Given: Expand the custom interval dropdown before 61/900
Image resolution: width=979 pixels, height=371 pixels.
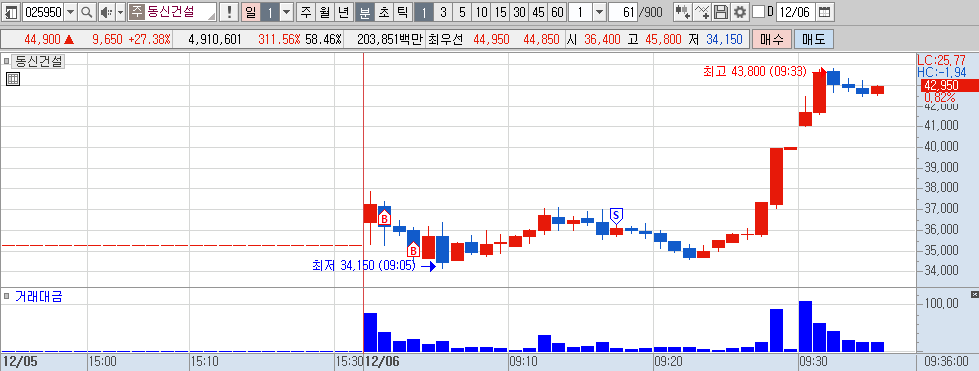Looking at the screenshot, I should coord(599,12).
